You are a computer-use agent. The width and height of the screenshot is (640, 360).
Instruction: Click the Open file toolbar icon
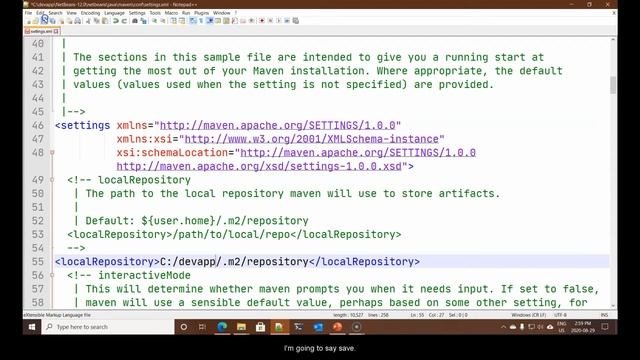[x=36, y=20]
